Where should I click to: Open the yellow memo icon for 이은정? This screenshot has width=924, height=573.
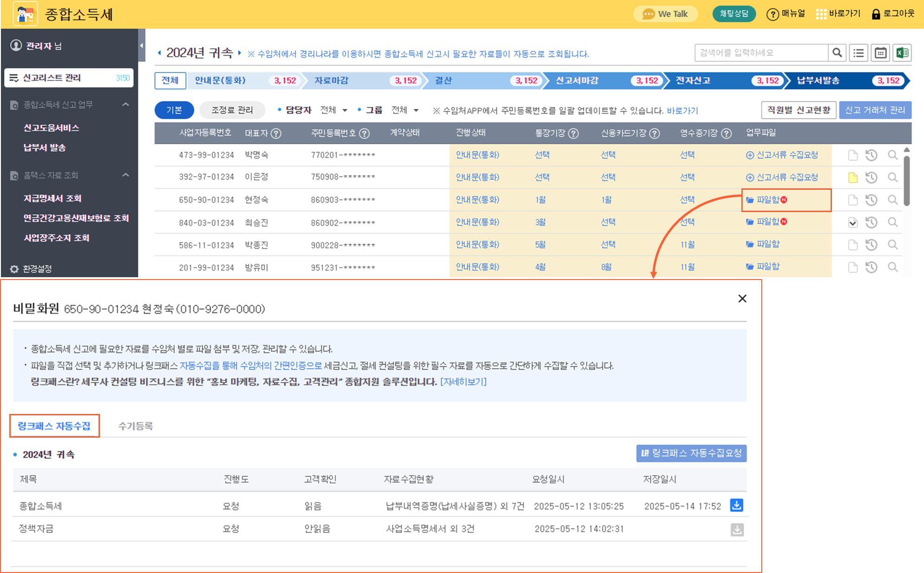[852, 177]
